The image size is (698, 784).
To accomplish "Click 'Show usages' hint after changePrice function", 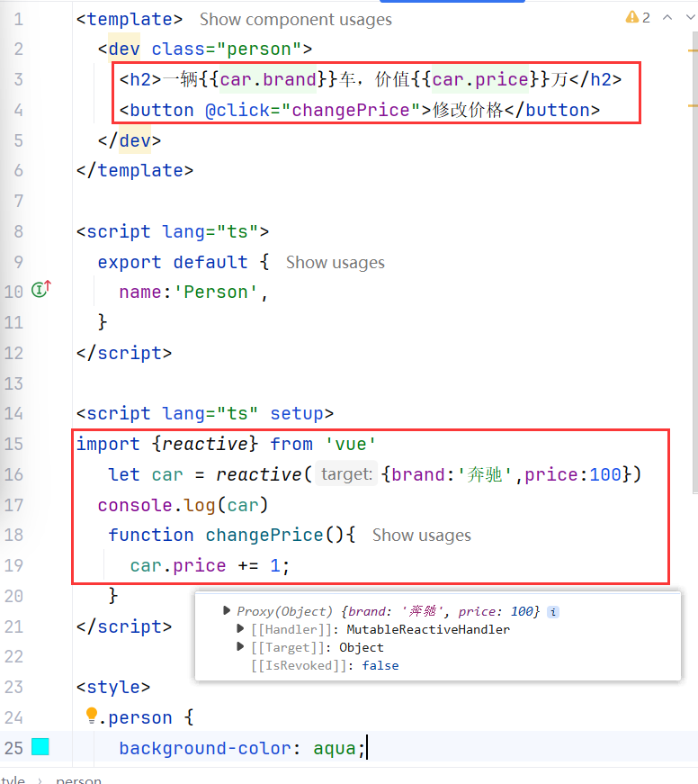I will (x=422, y=536).
